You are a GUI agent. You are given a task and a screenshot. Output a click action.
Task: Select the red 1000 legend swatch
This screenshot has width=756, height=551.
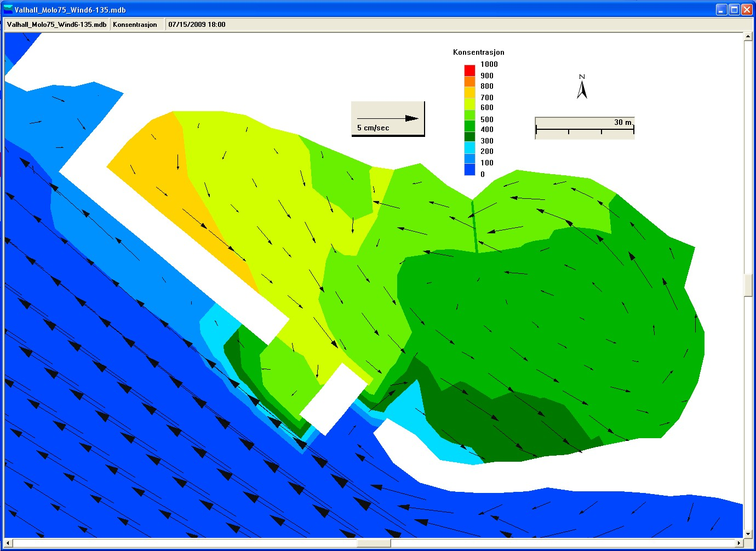469,70
